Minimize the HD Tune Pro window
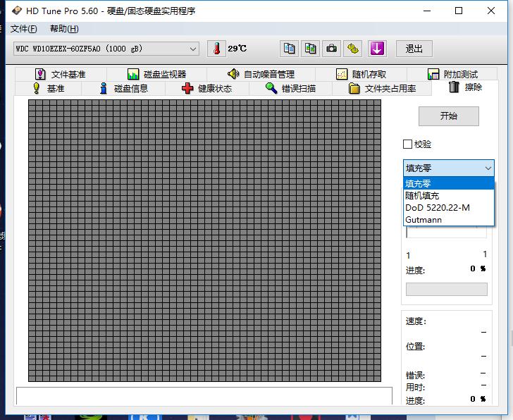Viewport: 513px width, 420px height. tap(427, 11)
